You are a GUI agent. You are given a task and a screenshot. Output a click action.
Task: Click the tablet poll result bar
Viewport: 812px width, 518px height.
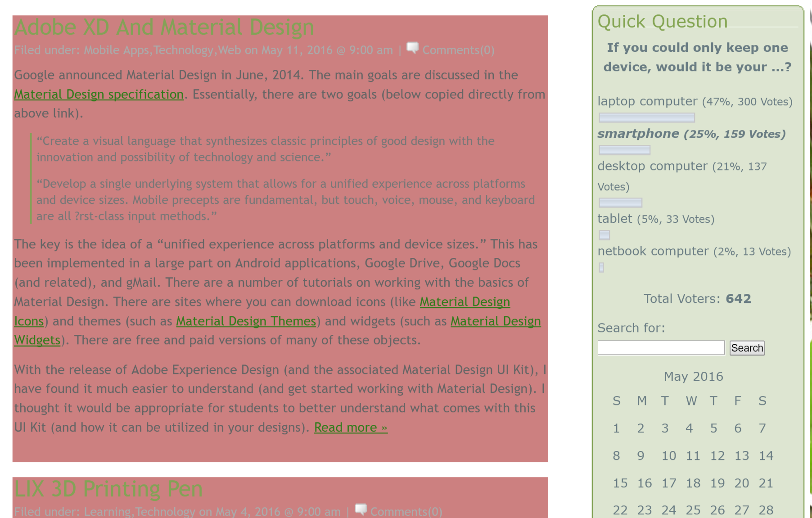click(x=604, y=235)
